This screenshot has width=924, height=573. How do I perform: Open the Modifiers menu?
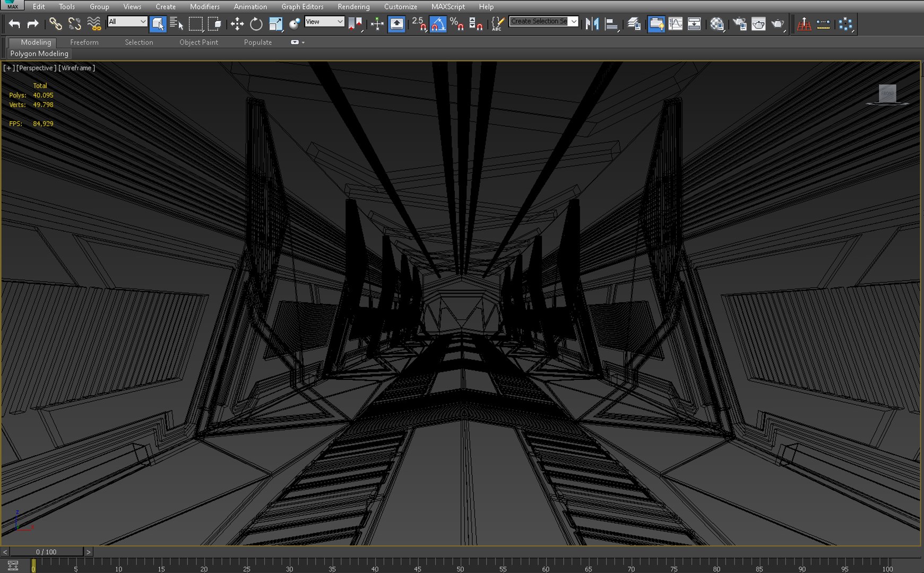click(x=205, y=6)
